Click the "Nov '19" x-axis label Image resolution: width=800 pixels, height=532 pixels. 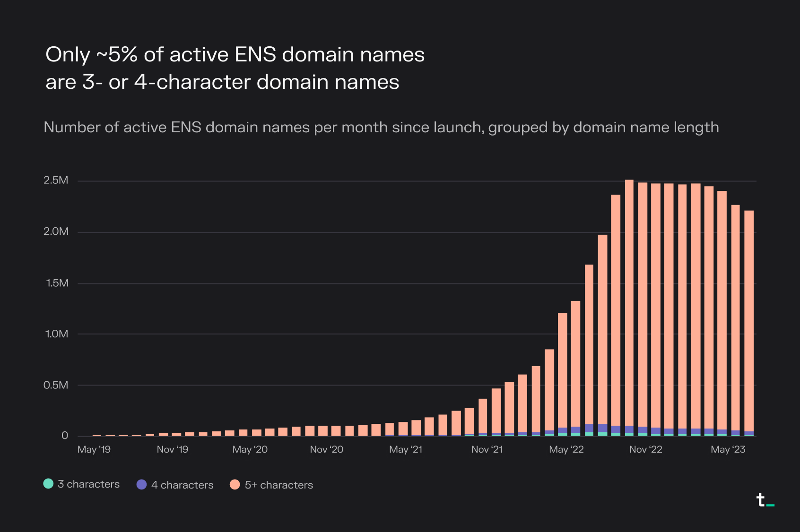click(173, 449)
